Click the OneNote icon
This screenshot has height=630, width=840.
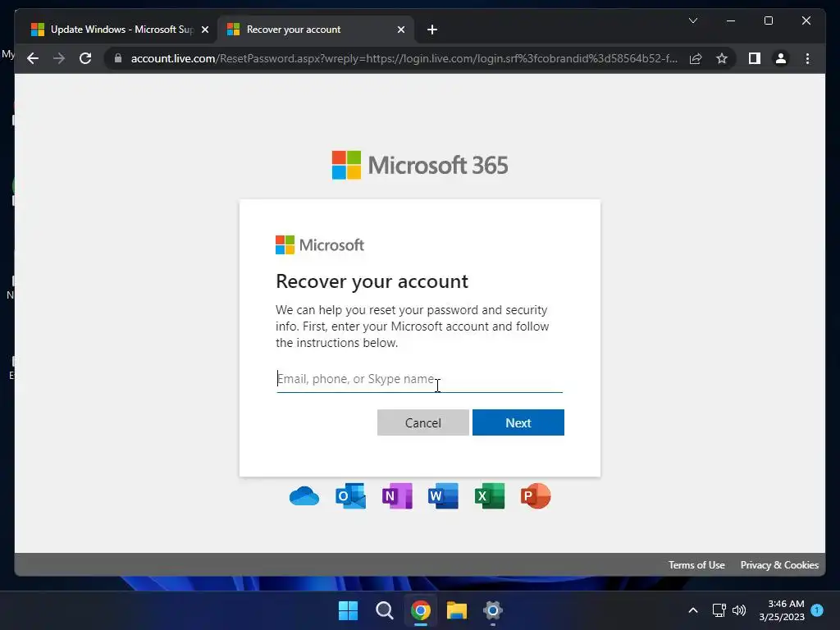[x=397, y=496]
